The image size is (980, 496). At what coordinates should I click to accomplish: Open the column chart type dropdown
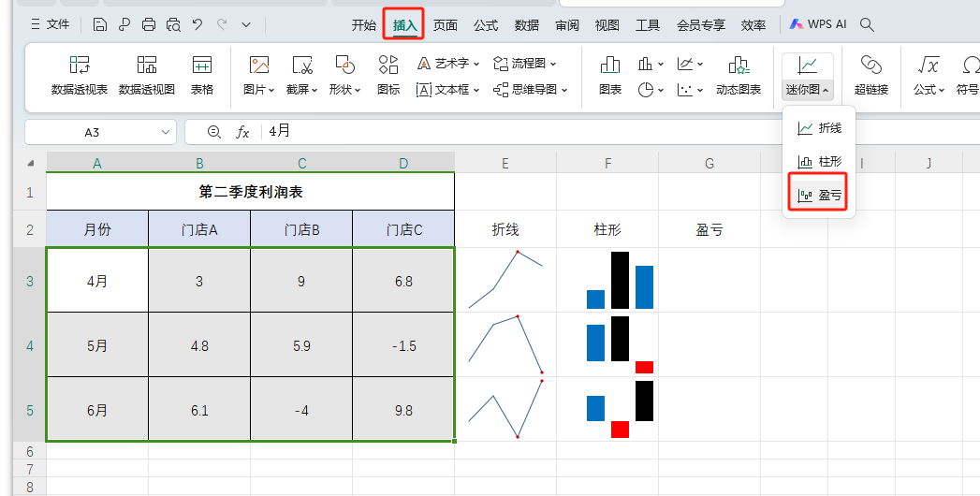(x=651, y=63)
